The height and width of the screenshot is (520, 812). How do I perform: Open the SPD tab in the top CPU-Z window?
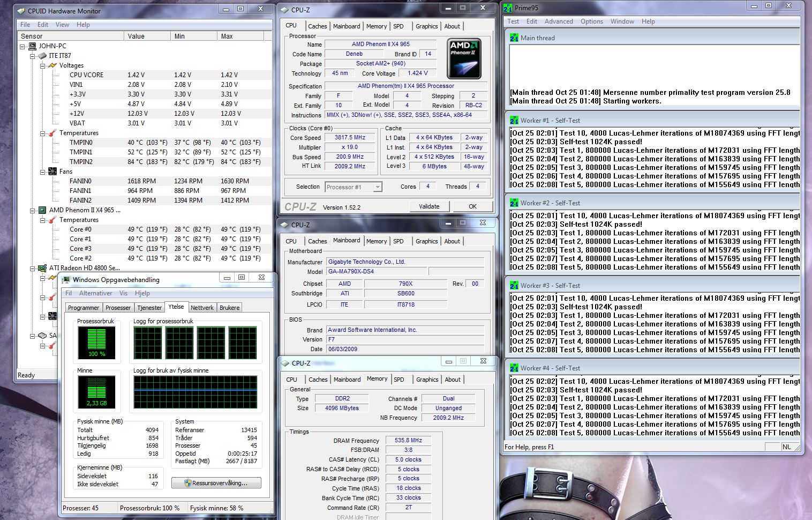pyautogui.click(x=399, y=26)
